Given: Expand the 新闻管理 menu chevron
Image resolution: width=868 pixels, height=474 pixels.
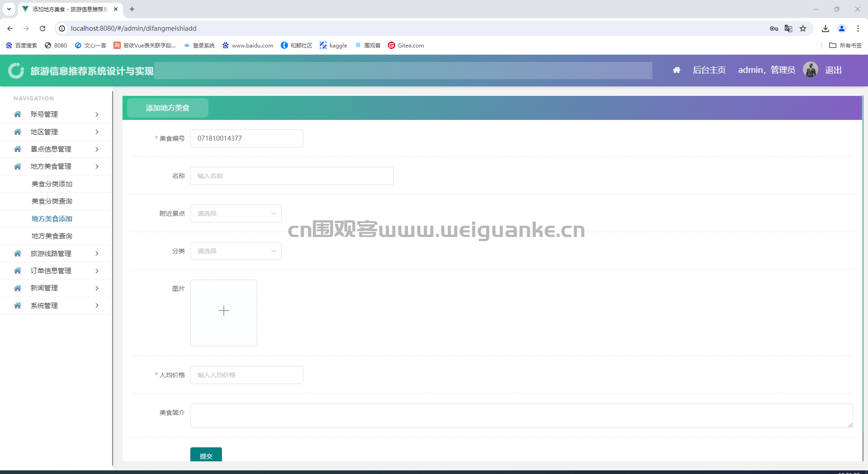Looking at the screenshot, I should [x=97, y=288].
